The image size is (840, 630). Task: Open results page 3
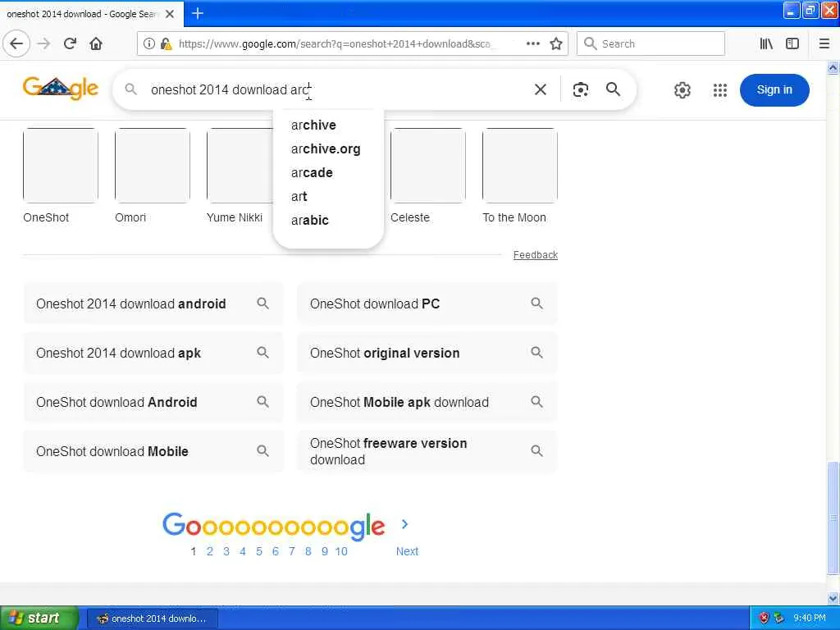pos(226,551)
